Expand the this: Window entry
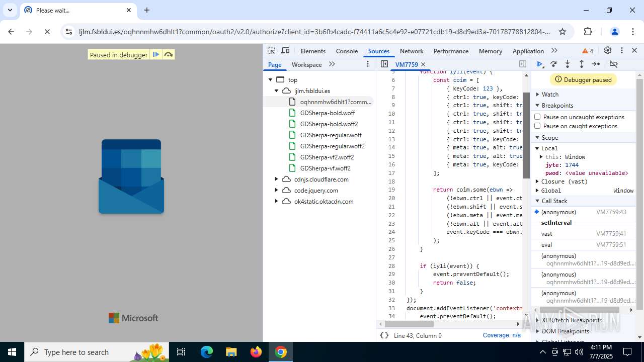The image size is (644, 362). (541, 157)
